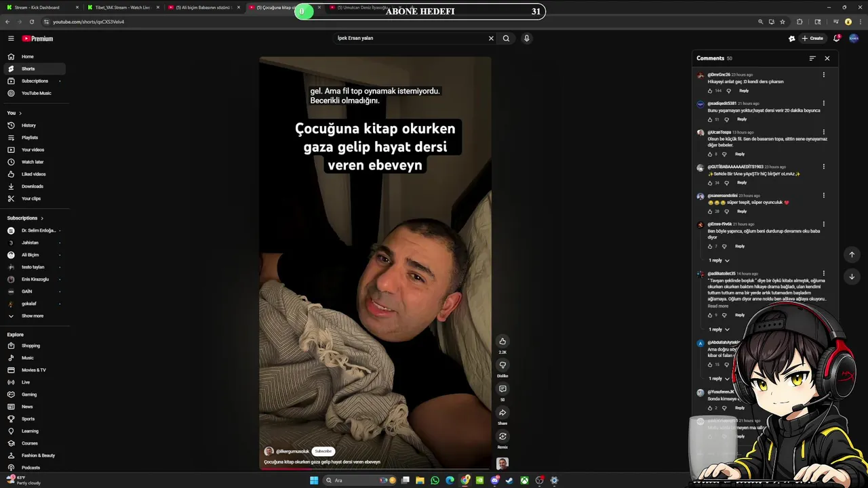
Task: Open the notifications bell
Action: point(837,39)
